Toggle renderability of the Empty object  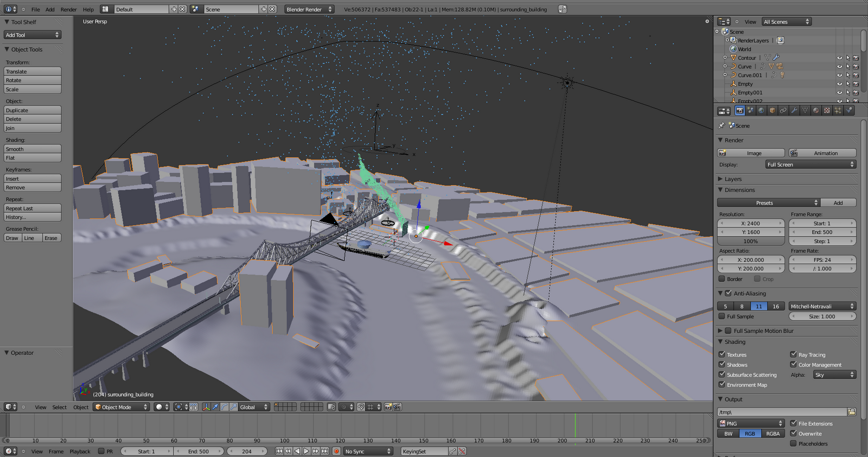(x=856, y=84)
